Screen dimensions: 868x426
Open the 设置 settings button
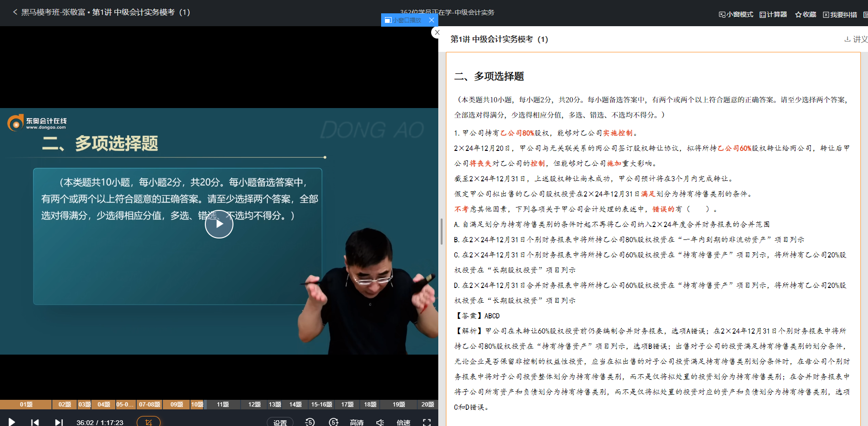pyautogui.click(x=280, y=422)
